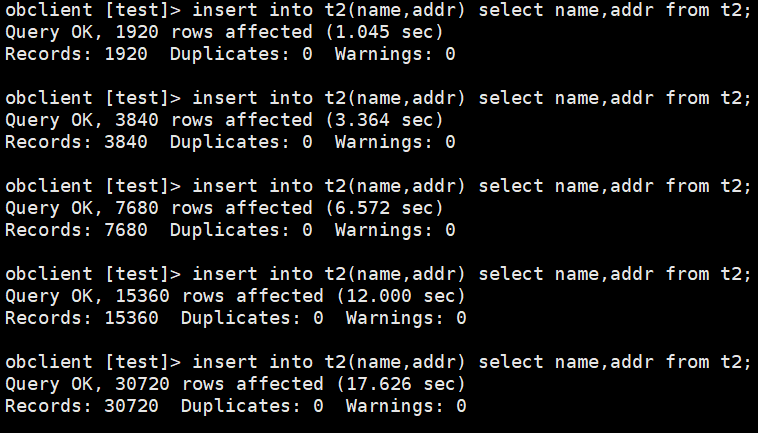Click the 'Records: 3840' text
758x433 pixels.
tap(76, 142)
